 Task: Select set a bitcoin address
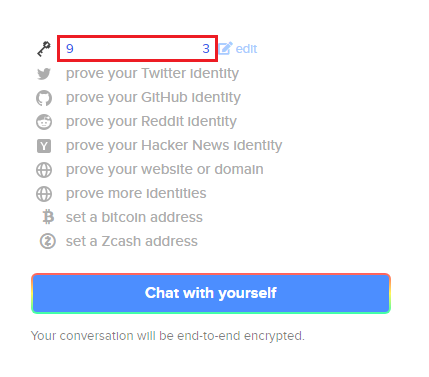click(x=134, y=217)
